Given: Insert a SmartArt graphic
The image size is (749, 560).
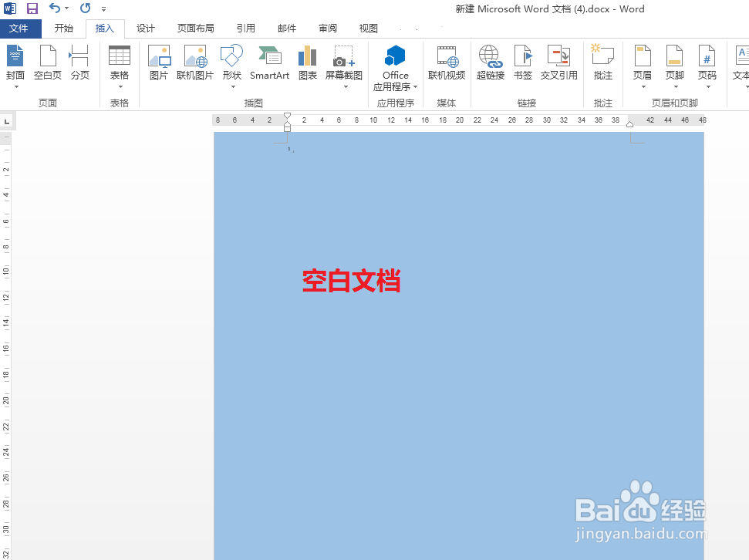Looking at the screenshot, I should 270,62.
